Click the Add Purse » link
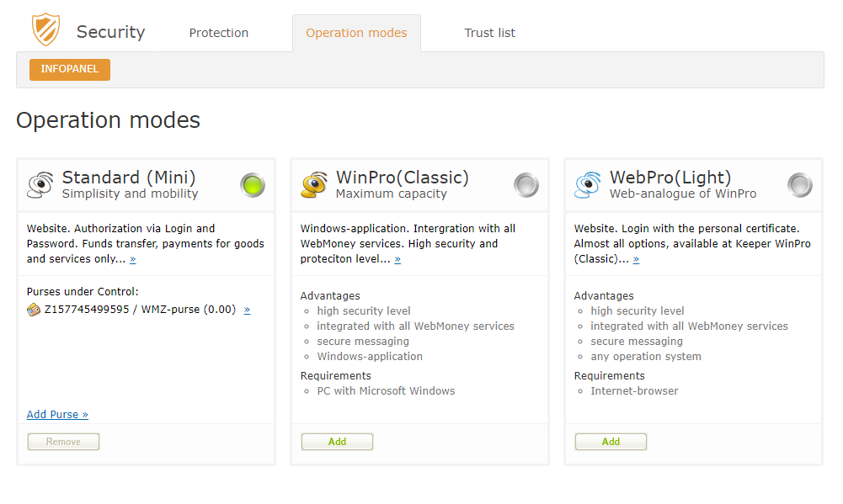The image size is (843, 504). (x=57, y=414)
